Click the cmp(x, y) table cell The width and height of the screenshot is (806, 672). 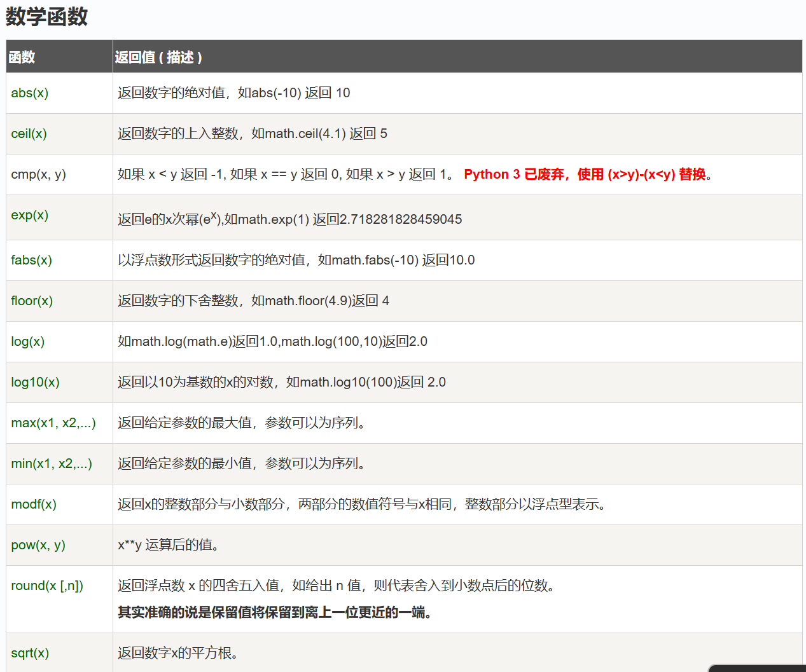pos(38,174)
